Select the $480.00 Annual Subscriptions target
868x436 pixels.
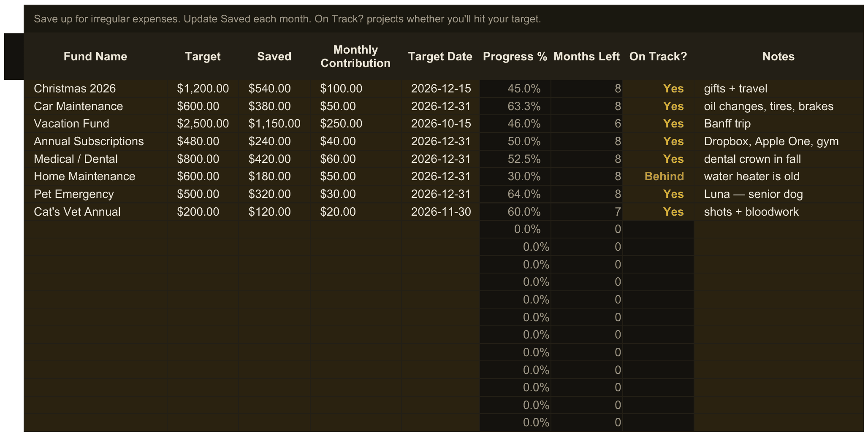[x=203, y=141]
